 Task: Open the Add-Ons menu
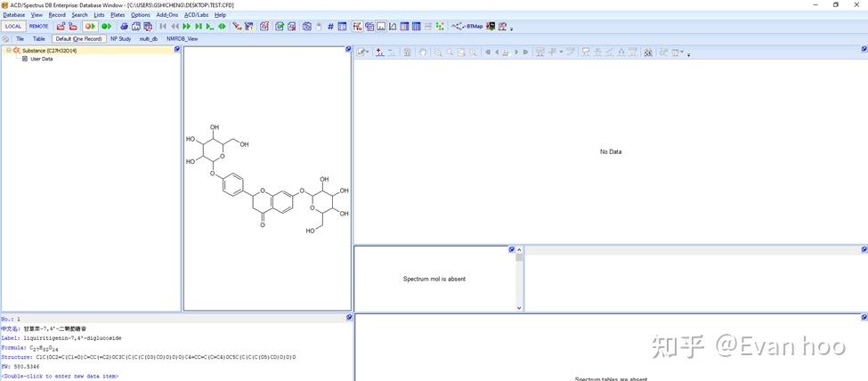pos(167,15)
